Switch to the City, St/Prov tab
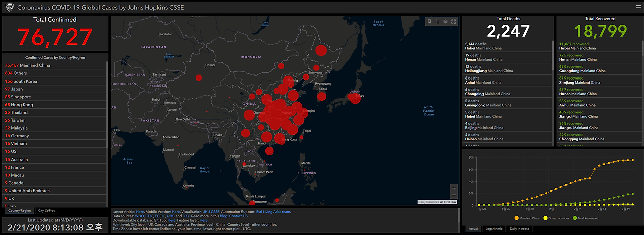 pyautogui.click(x=47, y=211)
